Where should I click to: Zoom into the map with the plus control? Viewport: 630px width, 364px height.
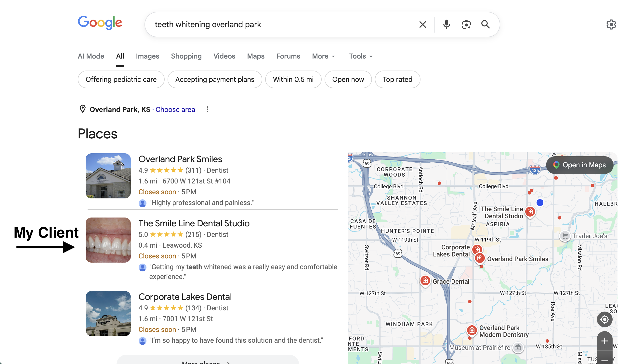point(604,341)
